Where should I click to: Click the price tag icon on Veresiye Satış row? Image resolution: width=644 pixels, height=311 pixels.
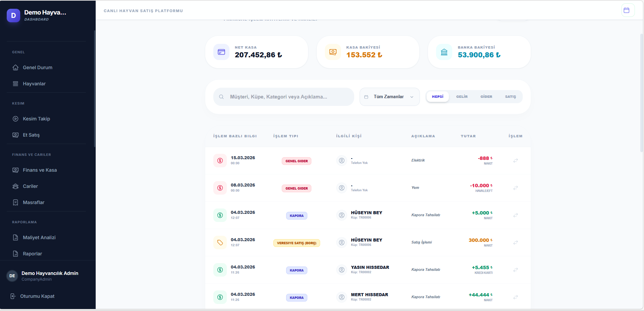coord(220,243)
